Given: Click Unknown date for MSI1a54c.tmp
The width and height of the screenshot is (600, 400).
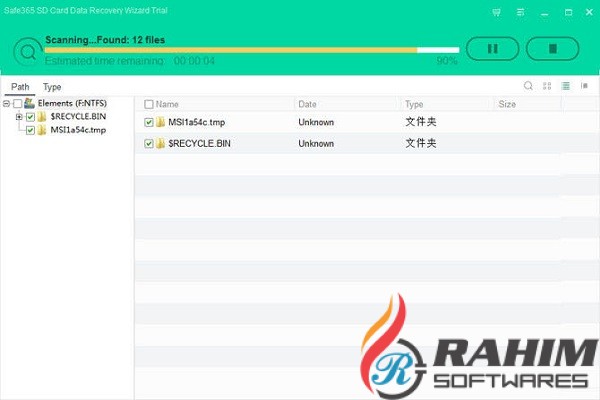Looking at the screenshot, I should [x=316, y=122].
